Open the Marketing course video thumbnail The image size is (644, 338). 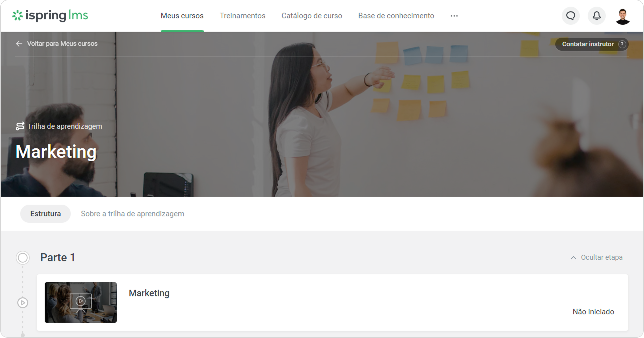[x=81, y=302]
